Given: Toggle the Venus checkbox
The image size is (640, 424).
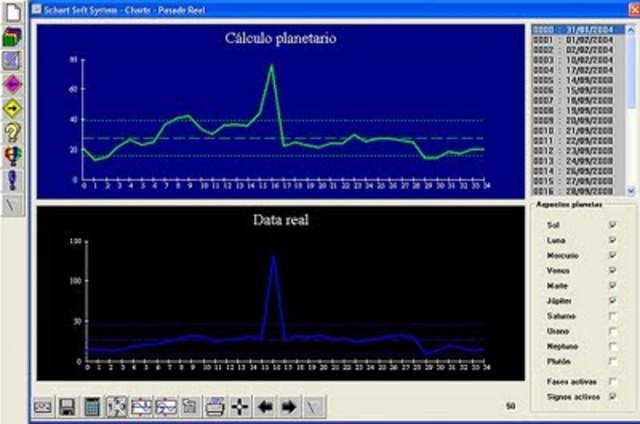Looking at the screenshot, I should (612, 270).
